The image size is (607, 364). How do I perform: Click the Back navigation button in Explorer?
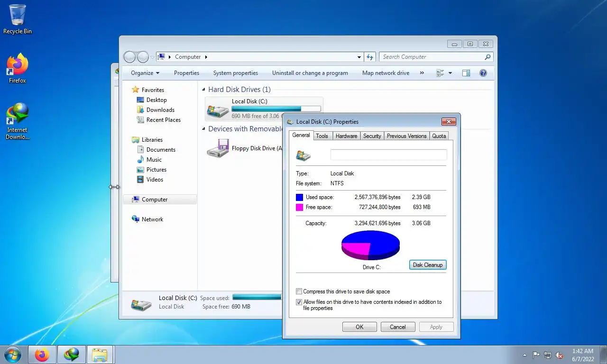tap(129, 57)
